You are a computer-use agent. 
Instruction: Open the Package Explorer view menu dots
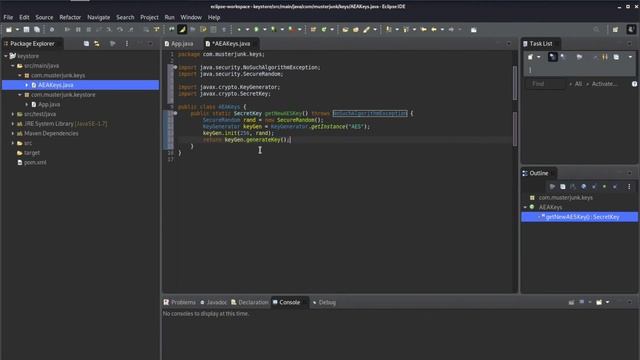pyautogui.click(x=127, y=43)
